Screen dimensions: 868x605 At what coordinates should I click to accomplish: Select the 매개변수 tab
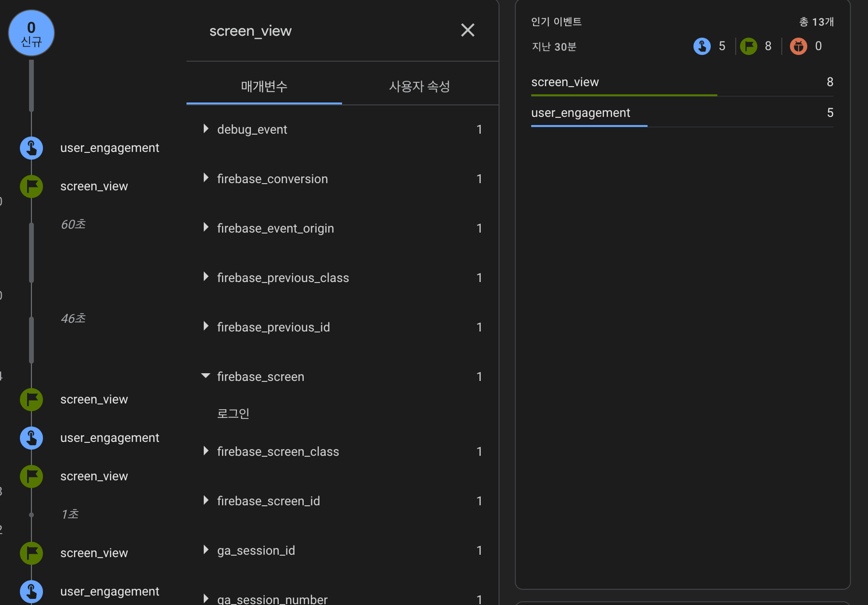point(264,86)
